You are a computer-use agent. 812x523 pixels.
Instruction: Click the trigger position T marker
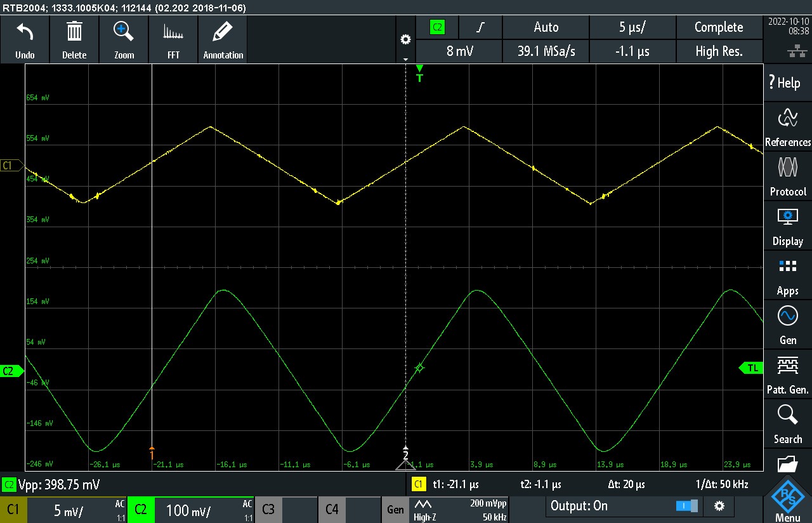pos(419,74)
